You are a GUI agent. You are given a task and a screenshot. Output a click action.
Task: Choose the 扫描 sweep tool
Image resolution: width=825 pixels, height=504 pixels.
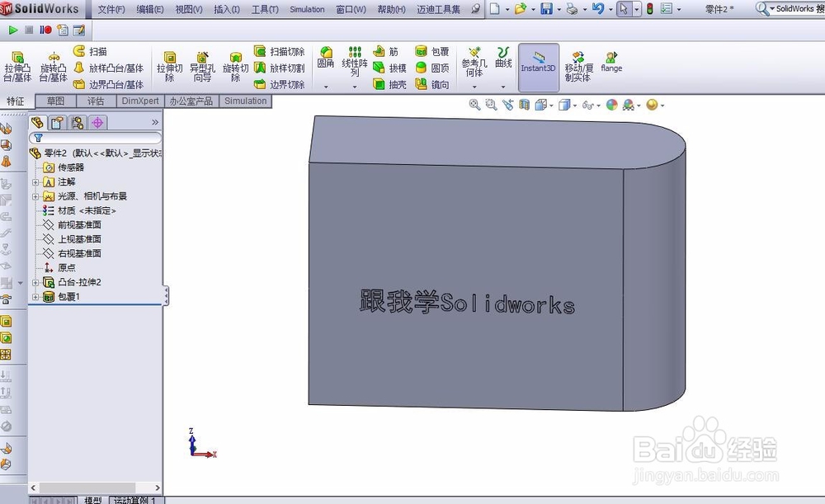(x=90, y=51)
